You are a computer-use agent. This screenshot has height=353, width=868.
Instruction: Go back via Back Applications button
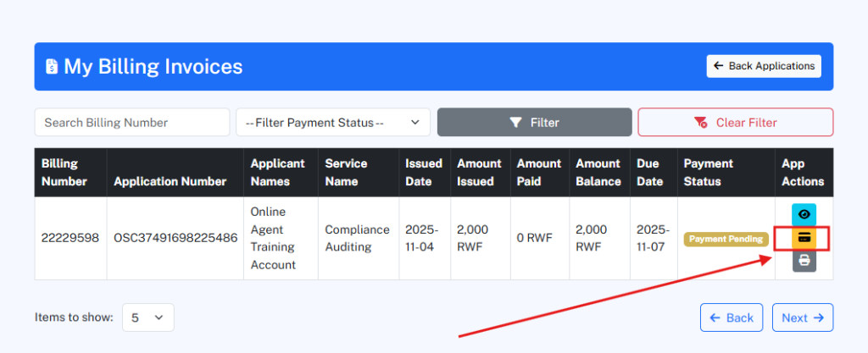pyautogui.click(x=763, y=66)
